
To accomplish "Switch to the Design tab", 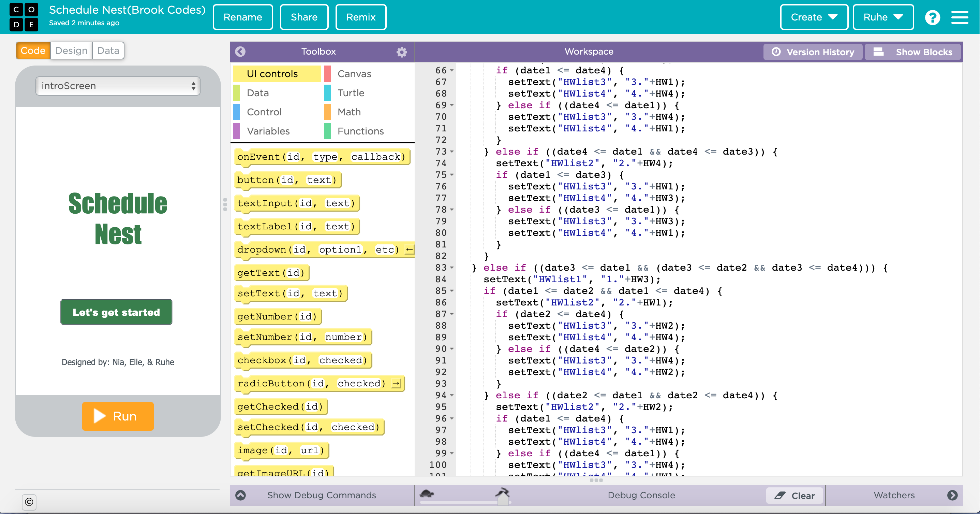I will click(71, 51).
